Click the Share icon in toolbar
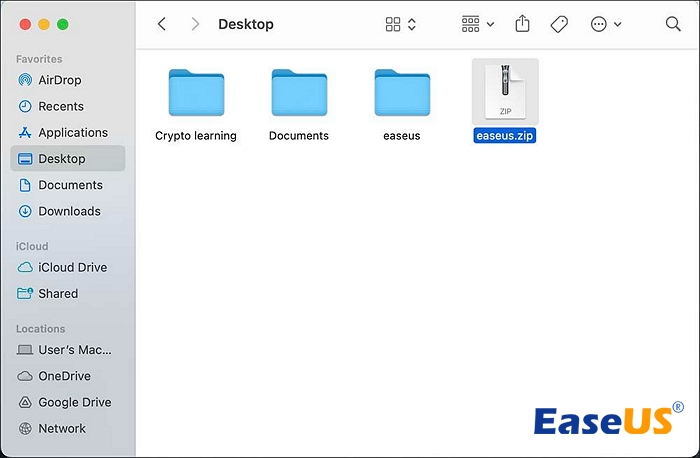Viewport: 700px width, 458px height. pos(522,24)
